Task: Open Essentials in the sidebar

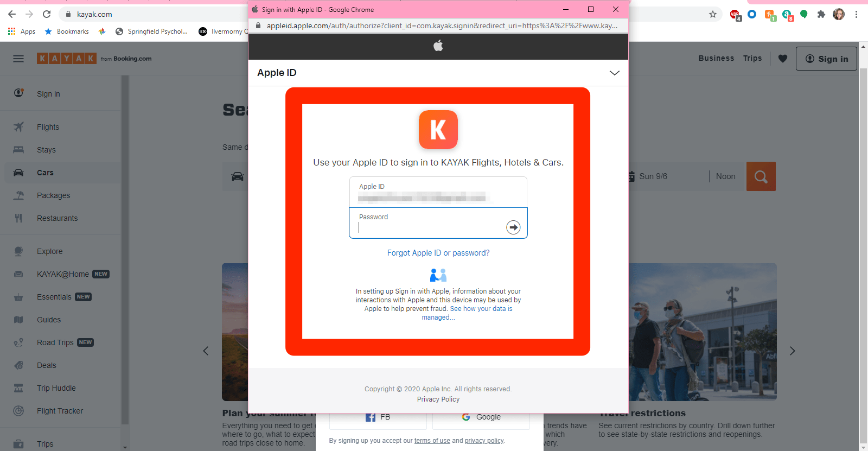Action: point(61,297)
